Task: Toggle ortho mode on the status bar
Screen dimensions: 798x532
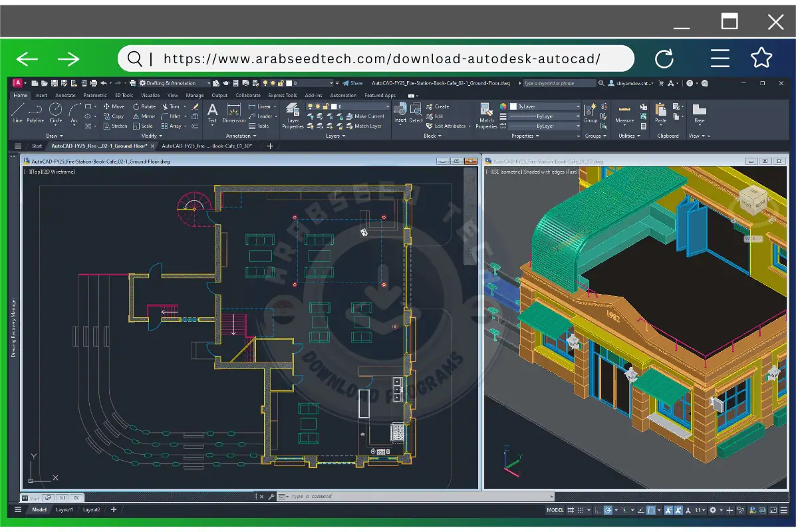Action: pos(597,509)
